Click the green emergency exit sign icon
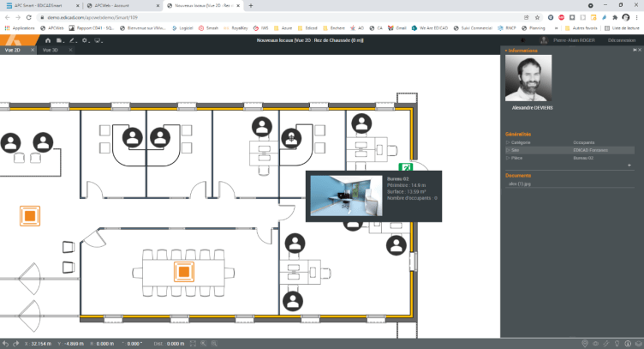The height and width of the screenshot is (349, 644). [x=405, y=167]
